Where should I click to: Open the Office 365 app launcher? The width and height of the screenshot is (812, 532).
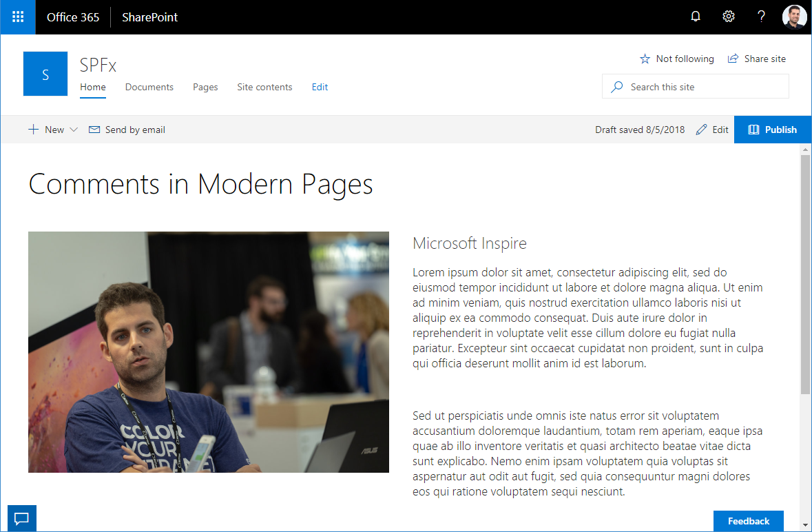pos(17,17)
